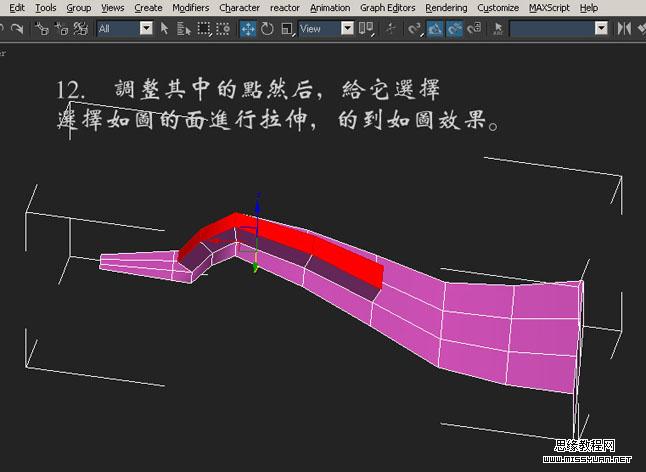Open the Edit menu
The image size is (646, 472).
(17, 8)
